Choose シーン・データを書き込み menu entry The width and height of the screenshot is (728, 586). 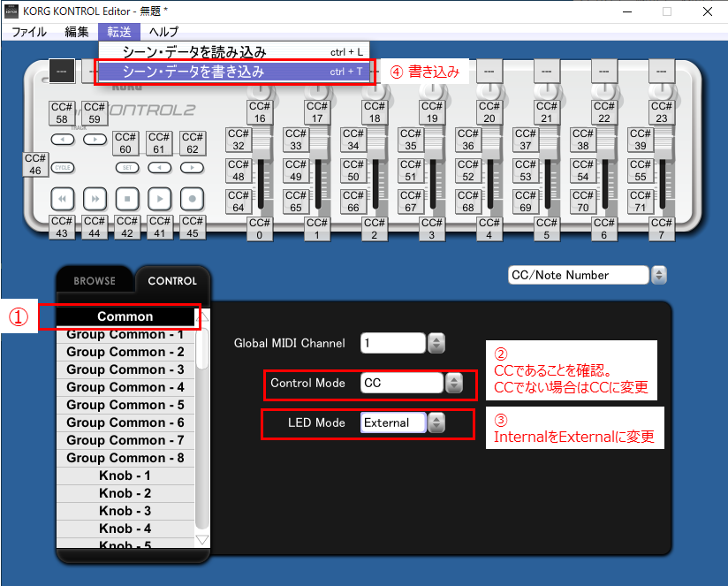tap(193, 72)
